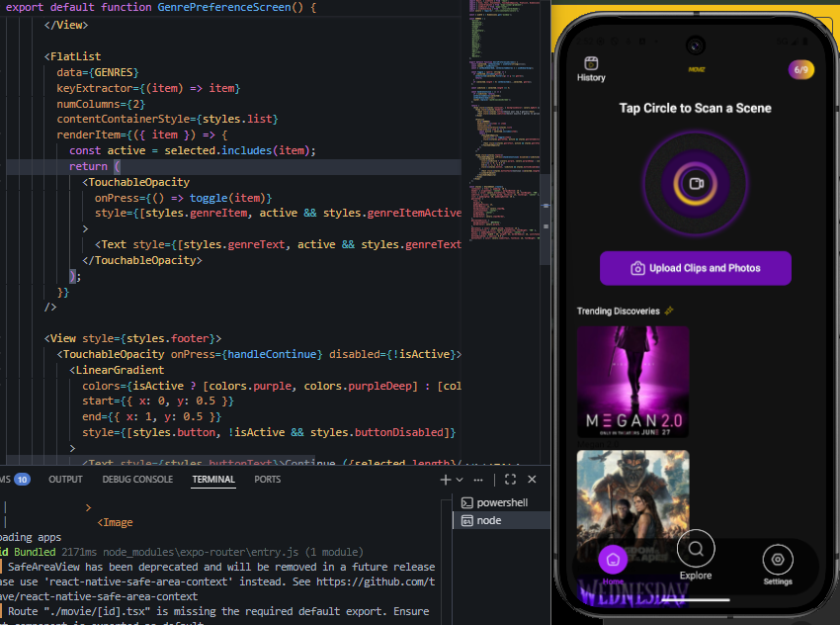Viewport: 840px width, 625px height.
Task: Open the History screen via its icon
Action: 590,62
